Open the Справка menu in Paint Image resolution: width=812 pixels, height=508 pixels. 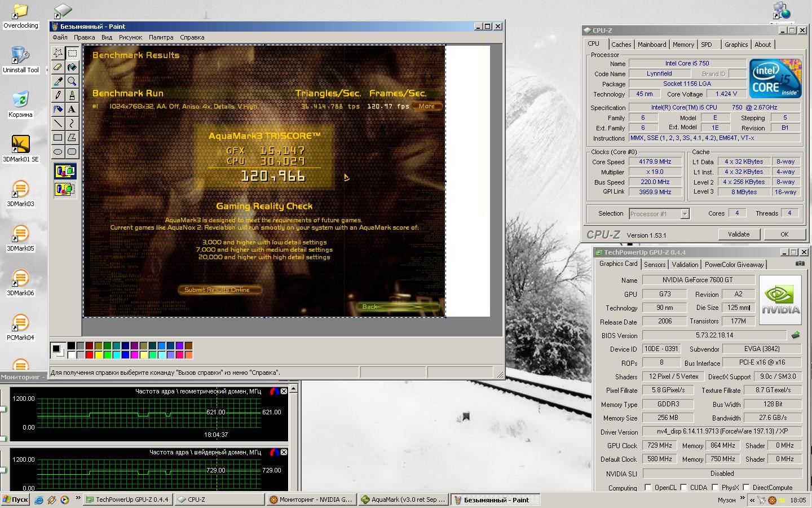tap(192, 37)
